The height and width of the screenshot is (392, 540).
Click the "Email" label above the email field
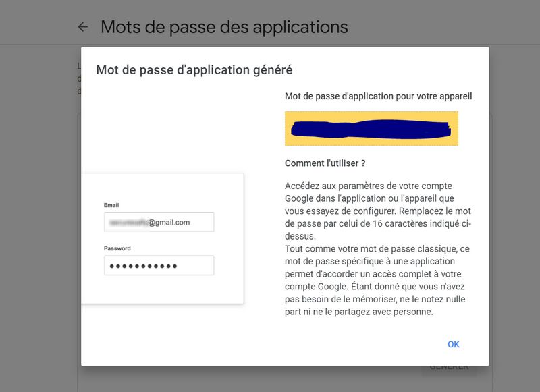click(x=111, y=205)
